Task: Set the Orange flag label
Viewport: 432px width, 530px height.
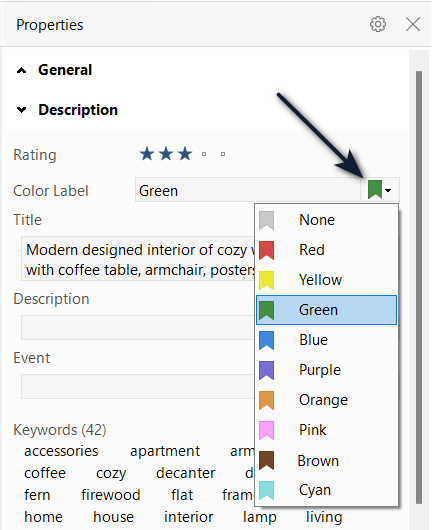Action: 326,400
